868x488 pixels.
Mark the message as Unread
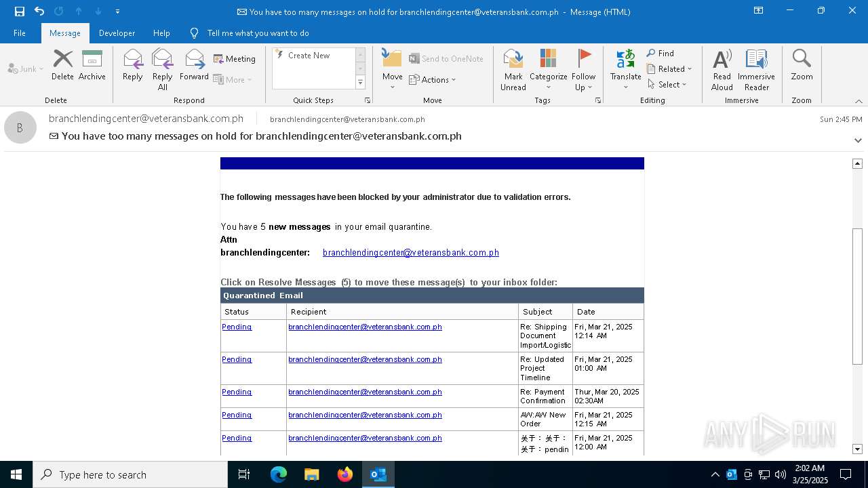513,69
